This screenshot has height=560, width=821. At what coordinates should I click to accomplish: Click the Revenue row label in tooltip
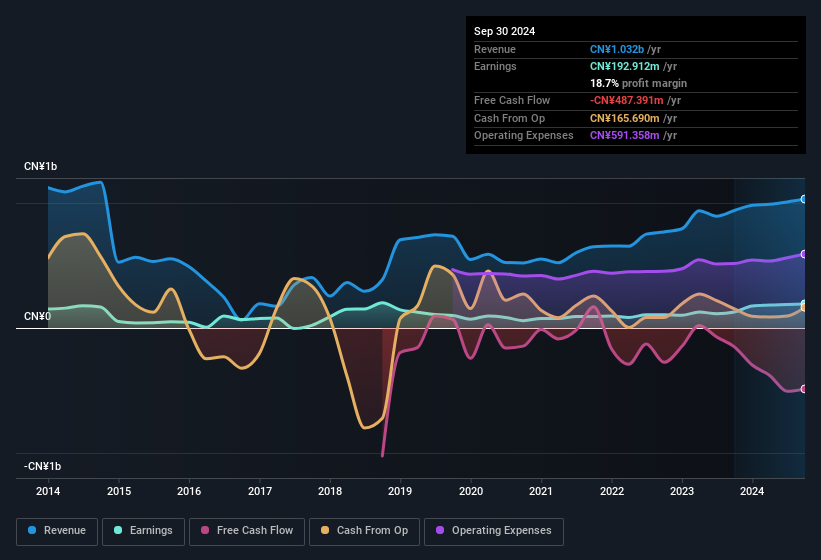coord(495,49)
